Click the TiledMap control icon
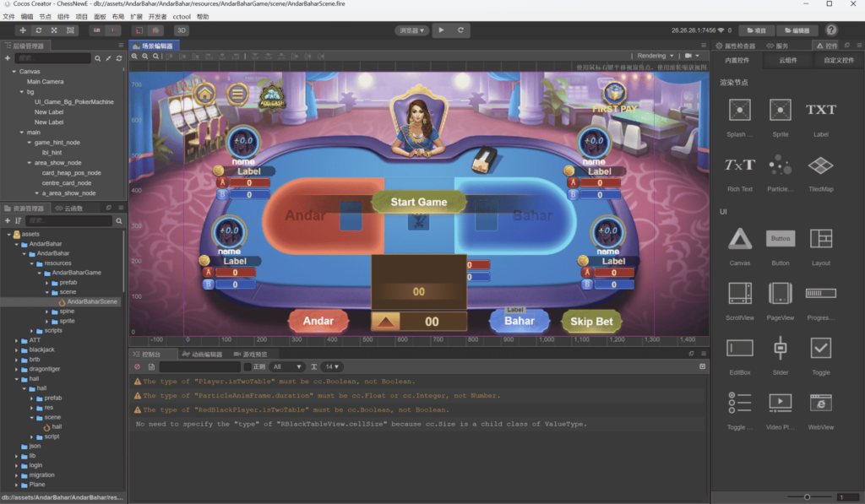The image size is (865, 504). pos(820,166)
